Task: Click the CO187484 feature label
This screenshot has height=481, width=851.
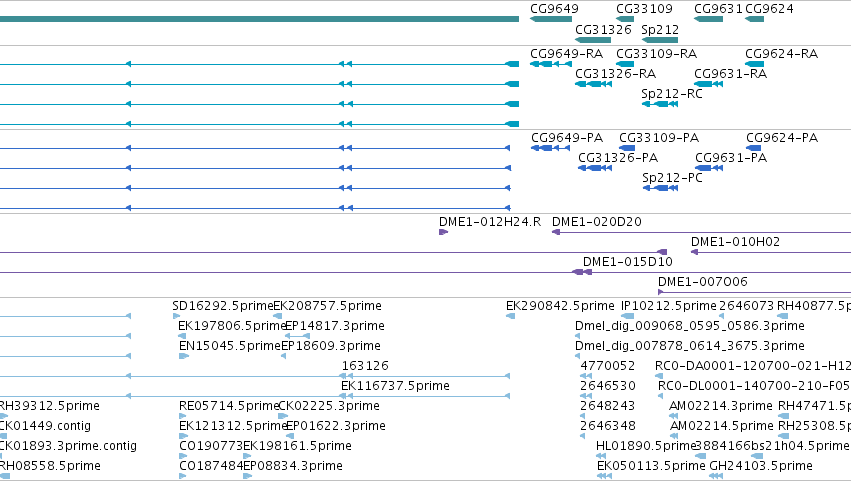Action: (x=211, y=466)
